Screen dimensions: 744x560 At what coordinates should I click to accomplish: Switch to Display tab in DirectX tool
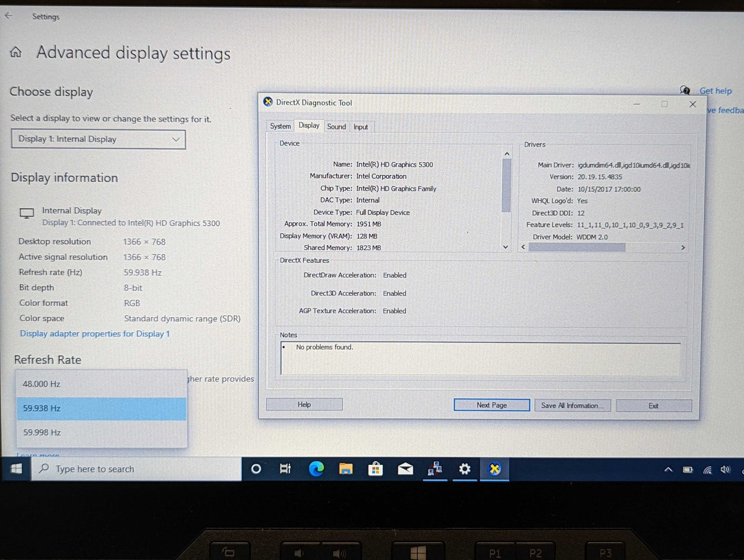coord(309,125)
